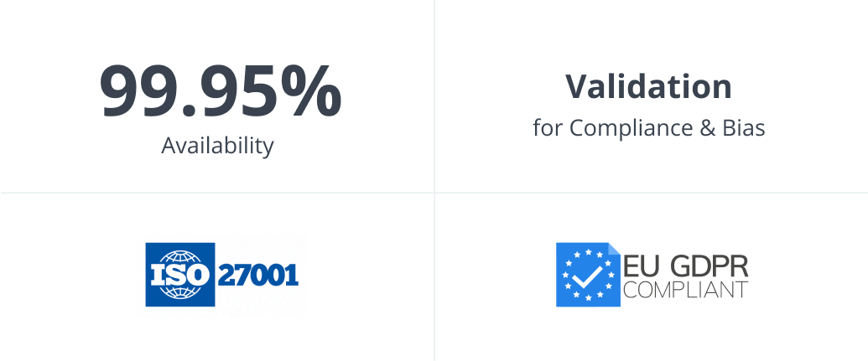Click the Availability label
The height and width of the screenshot is (361, 868).
(217, 146)
